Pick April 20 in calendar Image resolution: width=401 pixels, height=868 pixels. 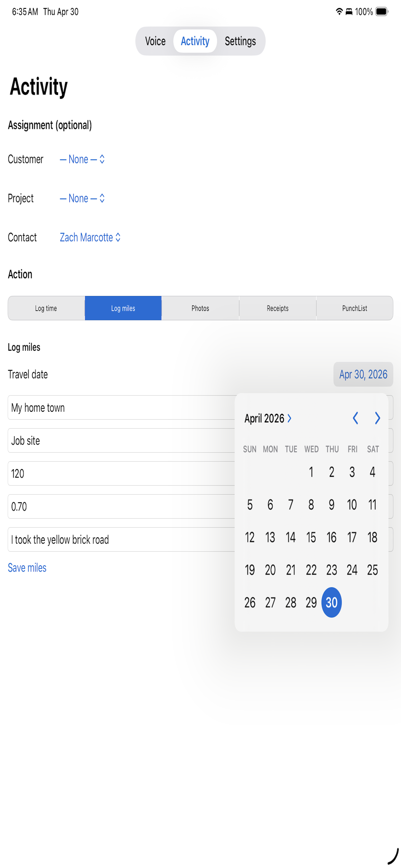click(270, 570)
